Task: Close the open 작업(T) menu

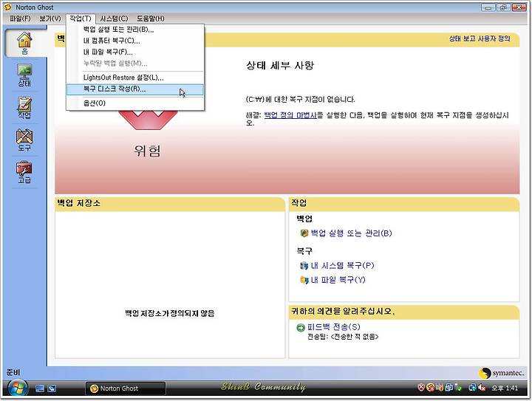Action: click(x=81, y=18)
